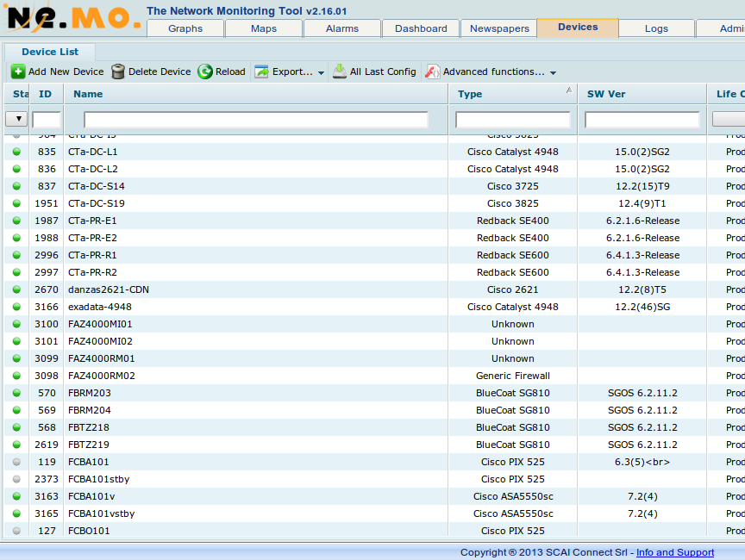Select the device name FBTZ218

[x=89, y=427]
